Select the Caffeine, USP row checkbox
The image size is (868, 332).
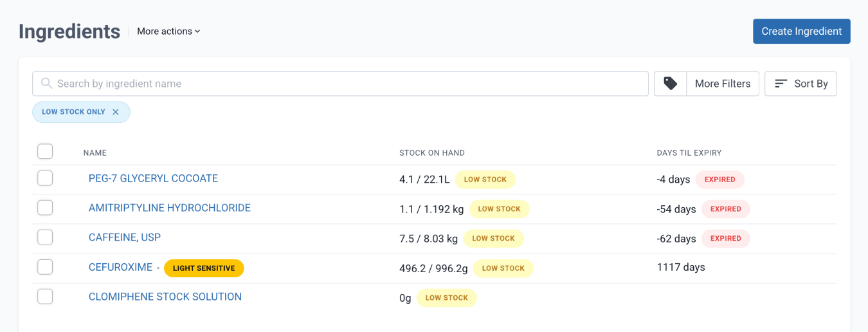click(45, 237)
